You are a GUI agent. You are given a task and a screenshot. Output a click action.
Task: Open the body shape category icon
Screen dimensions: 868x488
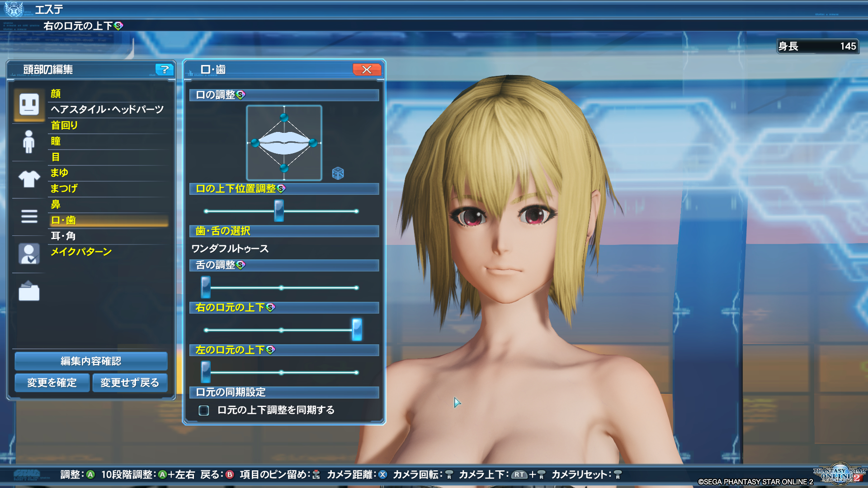(x=29, y=142)
